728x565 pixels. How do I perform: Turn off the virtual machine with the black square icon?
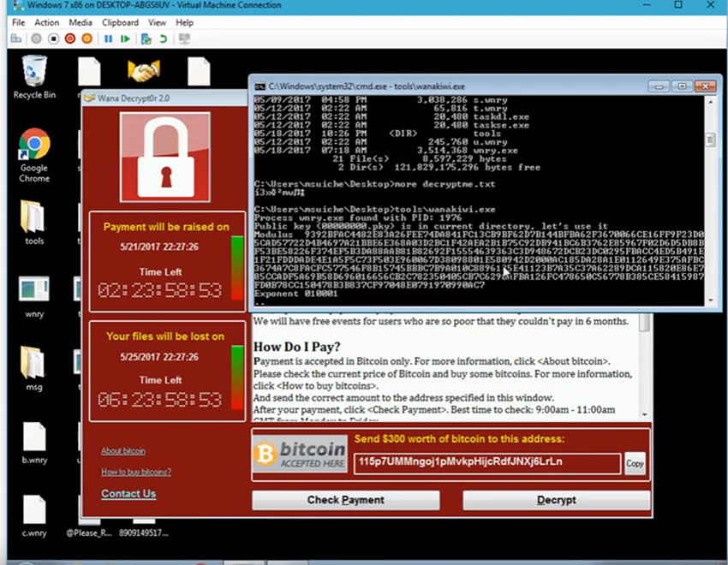(53, 39)
